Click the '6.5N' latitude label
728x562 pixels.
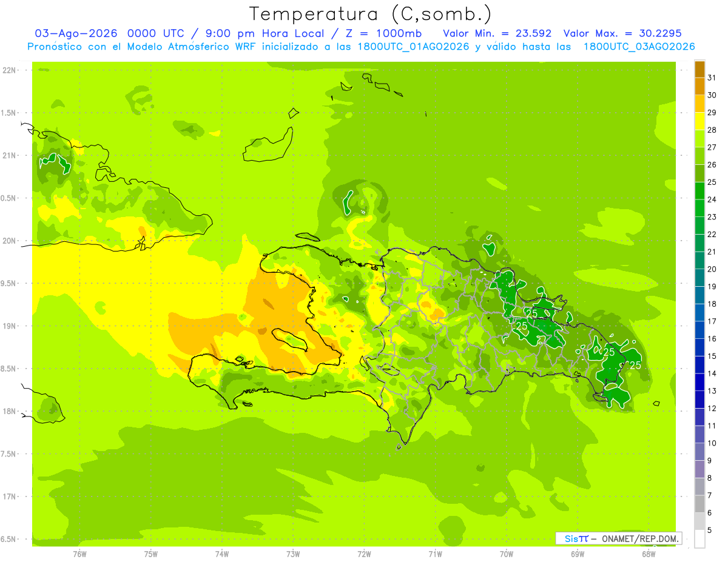pyautogui.click(x=8, y=540)
